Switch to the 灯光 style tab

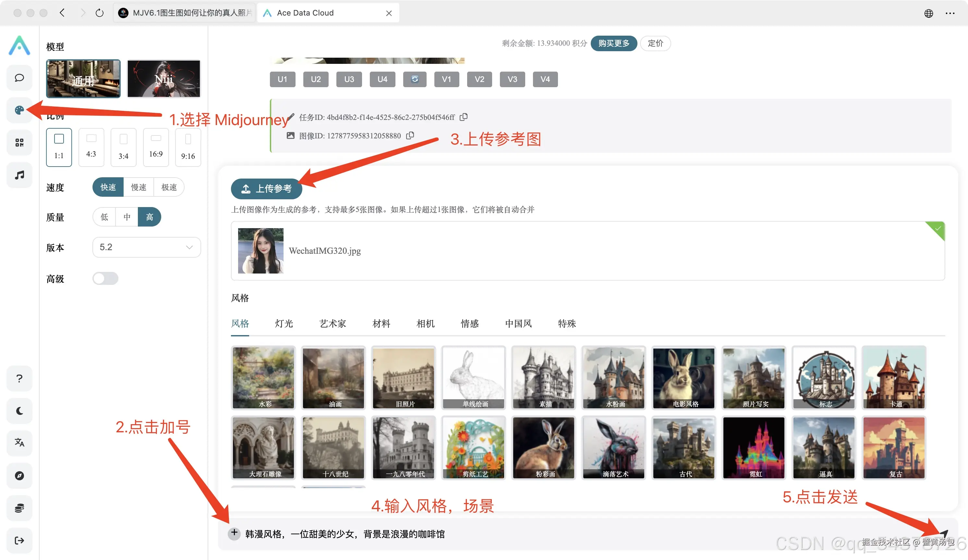284,323
